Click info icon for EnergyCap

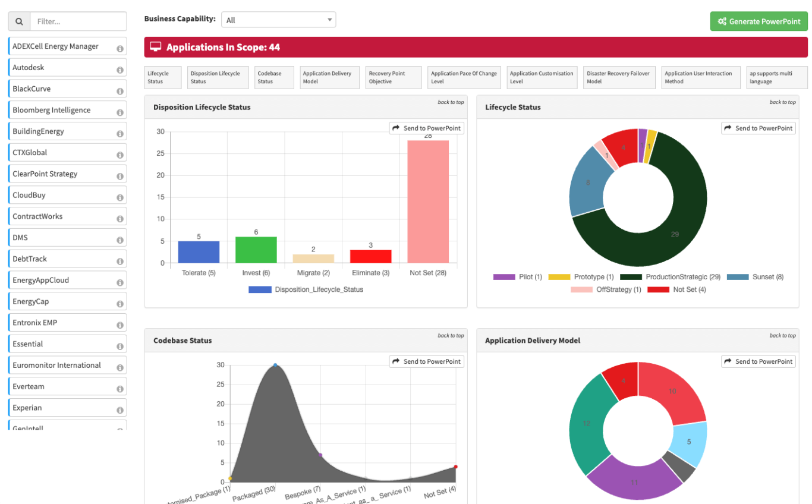click(x=120, y=304)
